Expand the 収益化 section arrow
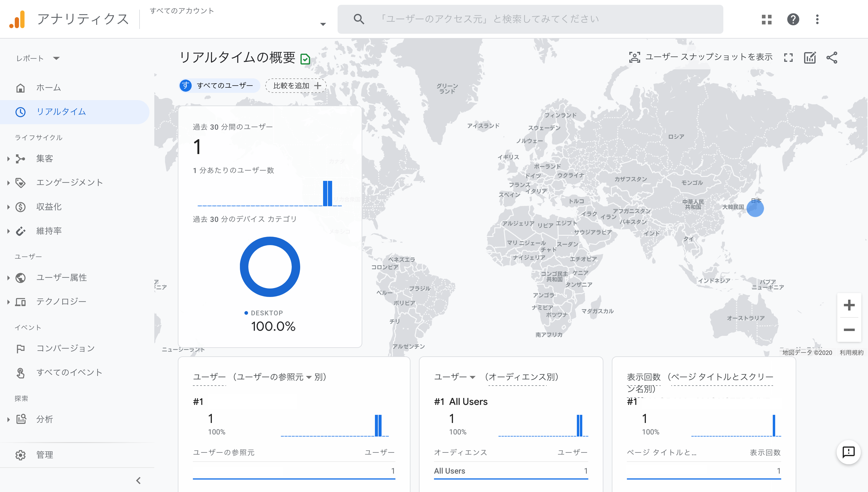The image size is (868, 492). pos(8,207)
